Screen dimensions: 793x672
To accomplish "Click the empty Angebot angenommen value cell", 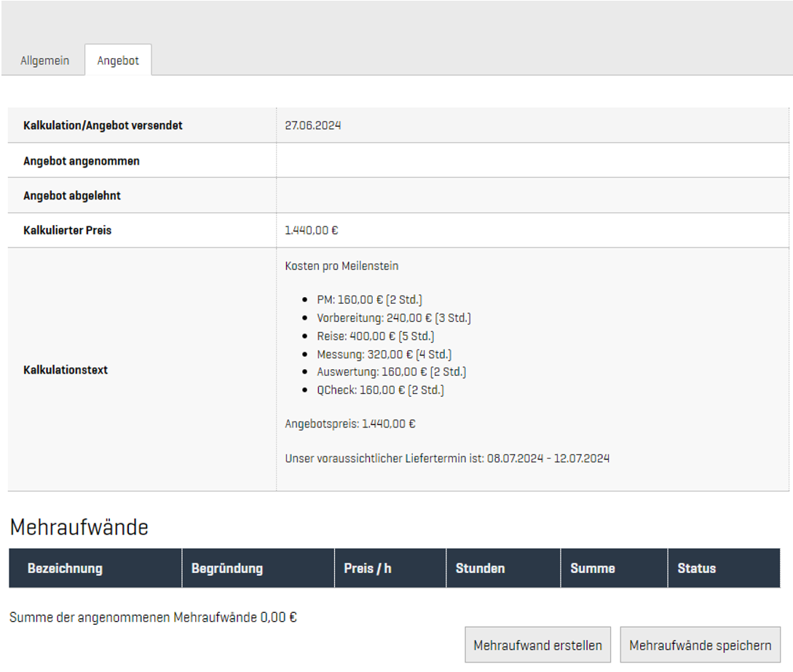I will (x=532, y=161).
